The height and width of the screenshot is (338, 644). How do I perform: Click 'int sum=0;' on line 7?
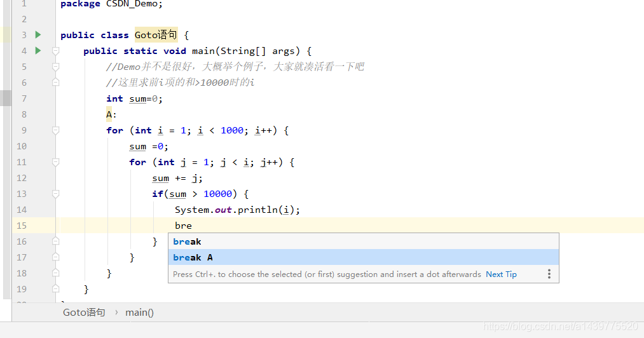(134, 99)
